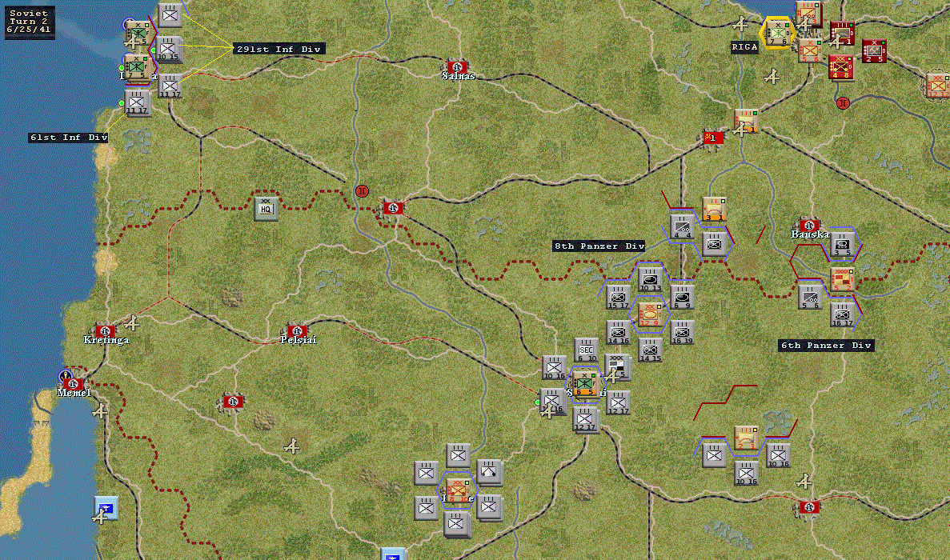Image resolution: width=950 pixels, height=560 pixels.
Task: Select the German mountain infantry counter
Action: point(490,473)
